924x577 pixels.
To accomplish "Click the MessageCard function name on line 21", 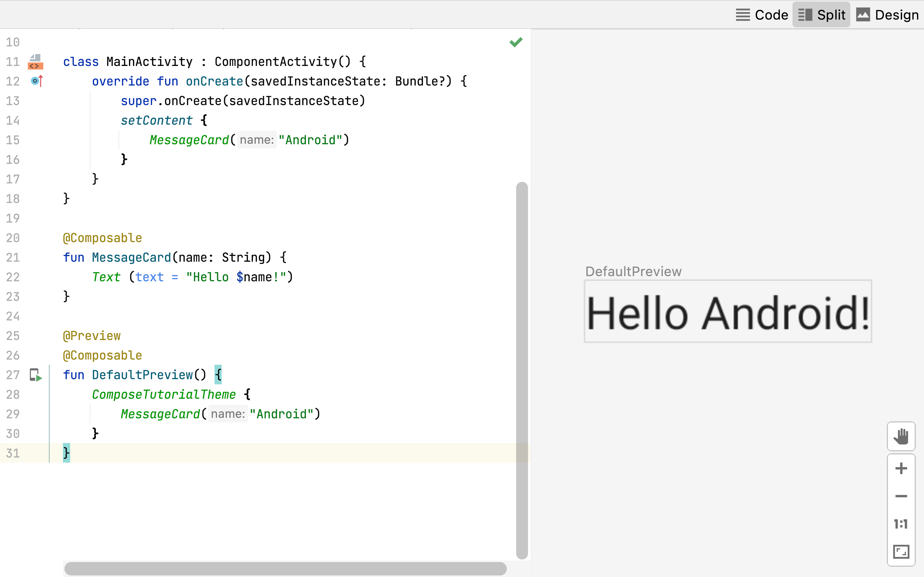I will (x=131, y=258).
